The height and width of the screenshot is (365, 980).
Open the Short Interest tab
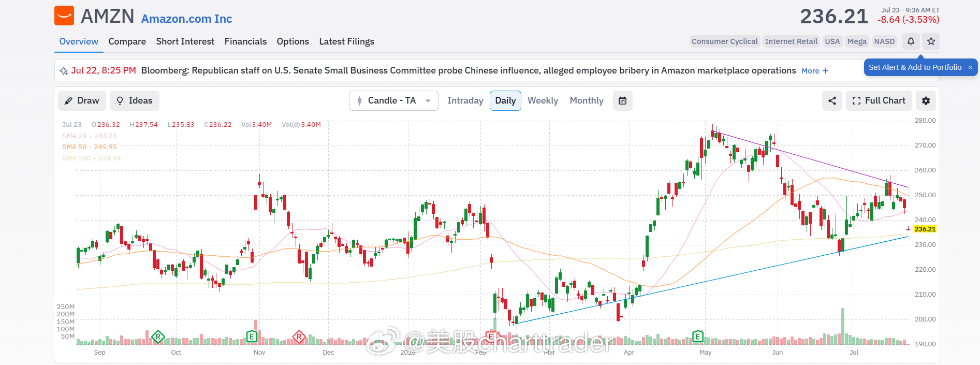coord(185,41)
